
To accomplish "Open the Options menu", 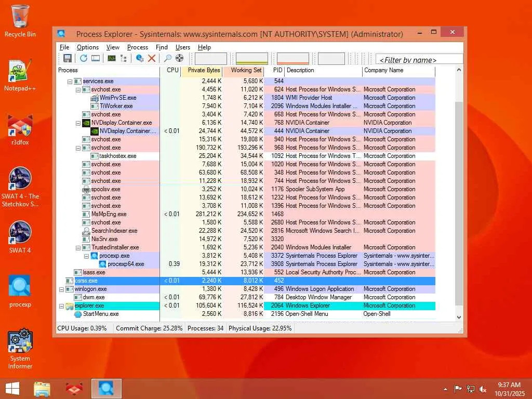I will coord(87,47).
